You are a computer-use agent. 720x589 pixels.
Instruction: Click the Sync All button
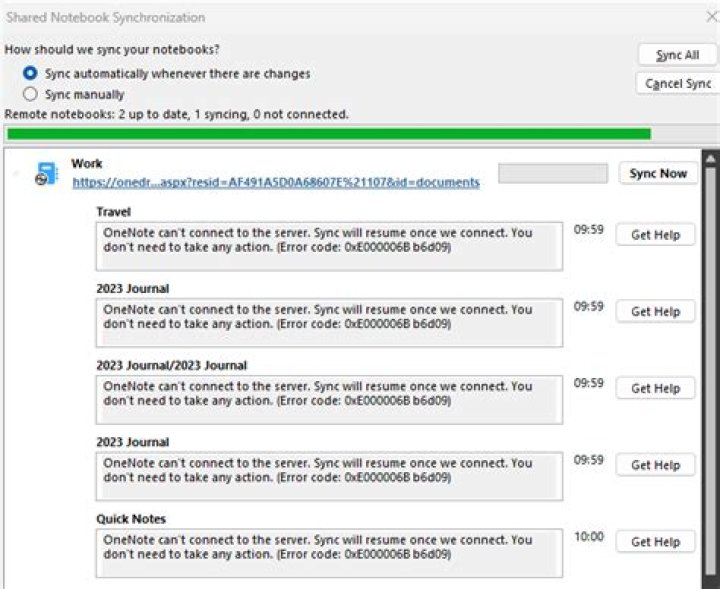point(677,55)
